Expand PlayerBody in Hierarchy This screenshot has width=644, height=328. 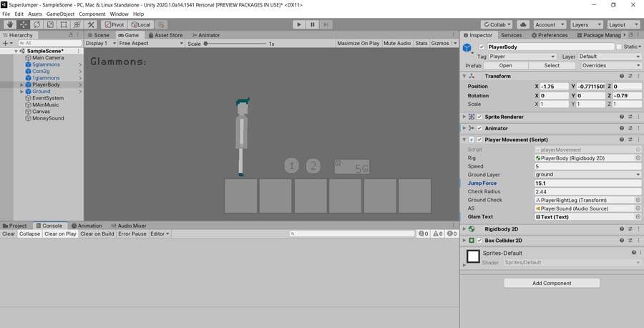21,85
